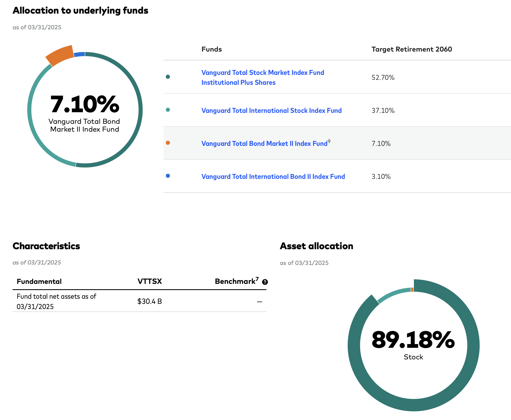Viewport: 511px width, 420px height.
Task: Click footnote 9 superscript after Bond Market II
Action: [x=329, y=141]
